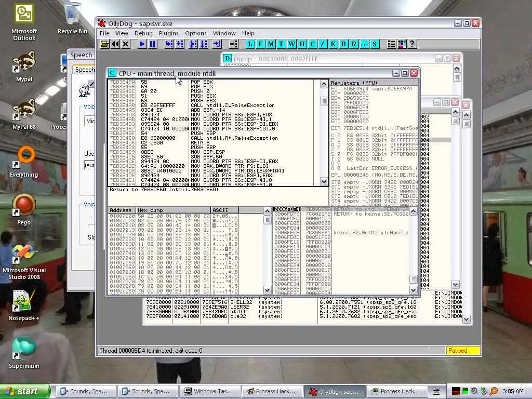The height and width of the screenshot is (399, 532).
Task: Click the Step over toolbar icon
Action: 180,44
